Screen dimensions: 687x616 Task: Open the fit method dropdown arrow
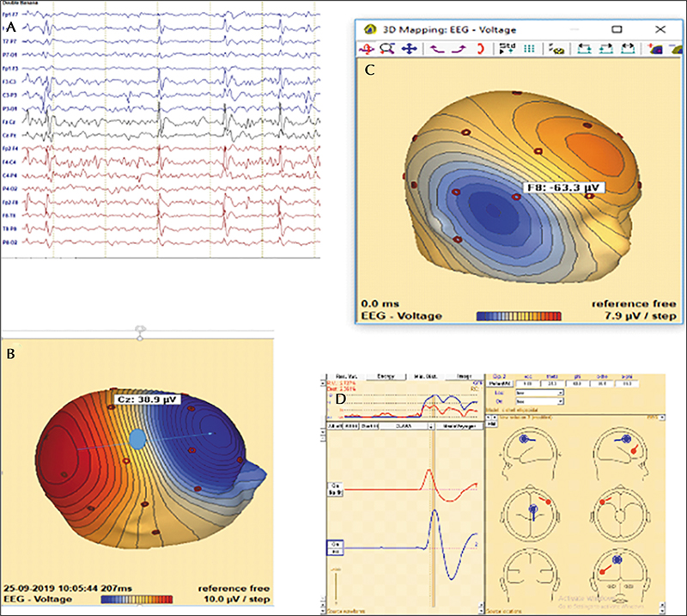[x=431, y=427]
